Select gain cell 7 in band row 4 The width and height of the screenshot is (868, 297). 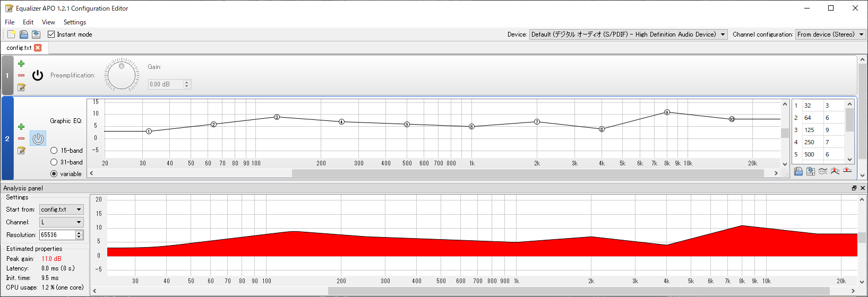click(833, 142)
